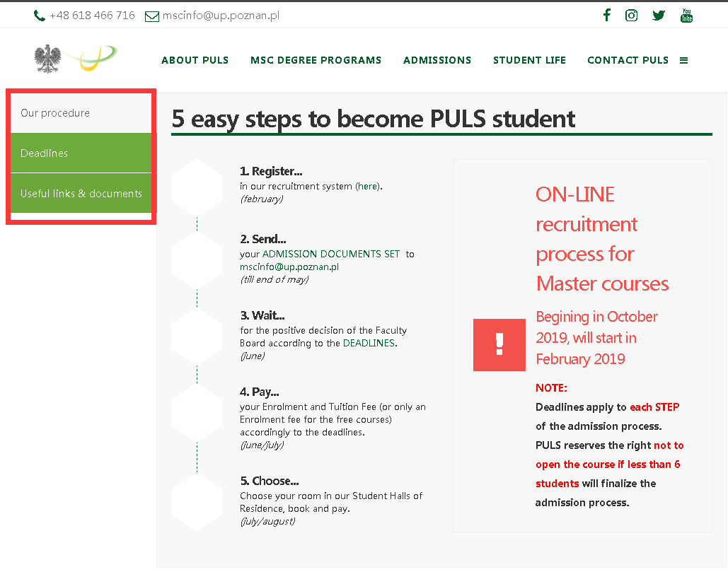Select Useful links & documents tab
Image resolution: width=728 pixels, height=579 pixels.
tap(81, 194)
